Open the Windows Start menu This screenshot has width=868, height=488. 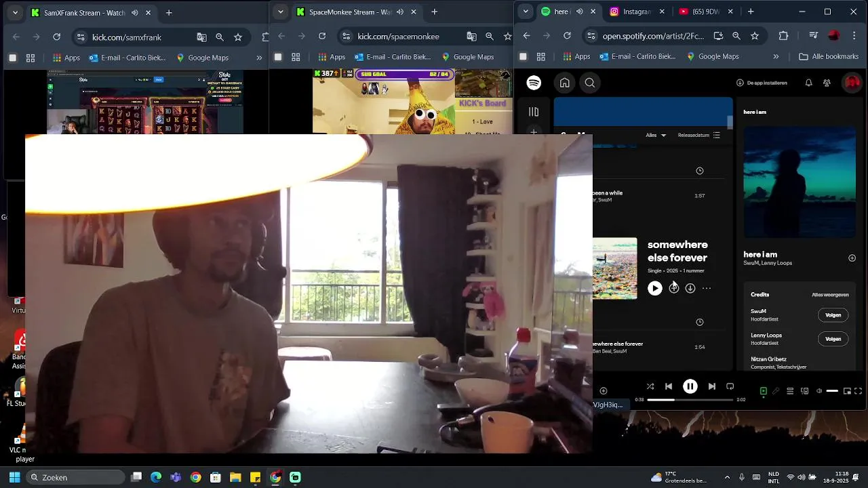point(14,477)
